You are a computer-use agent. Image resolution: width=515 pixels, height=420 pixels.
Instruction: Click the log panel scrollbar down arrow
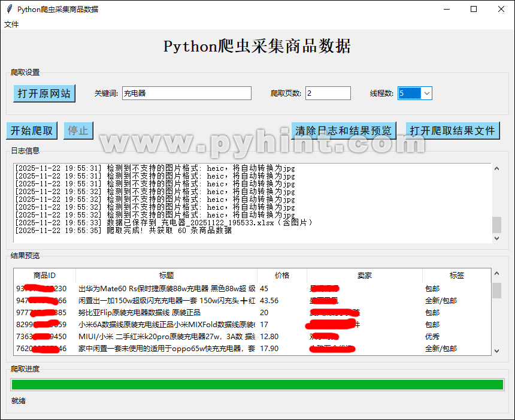pos(496,238)
